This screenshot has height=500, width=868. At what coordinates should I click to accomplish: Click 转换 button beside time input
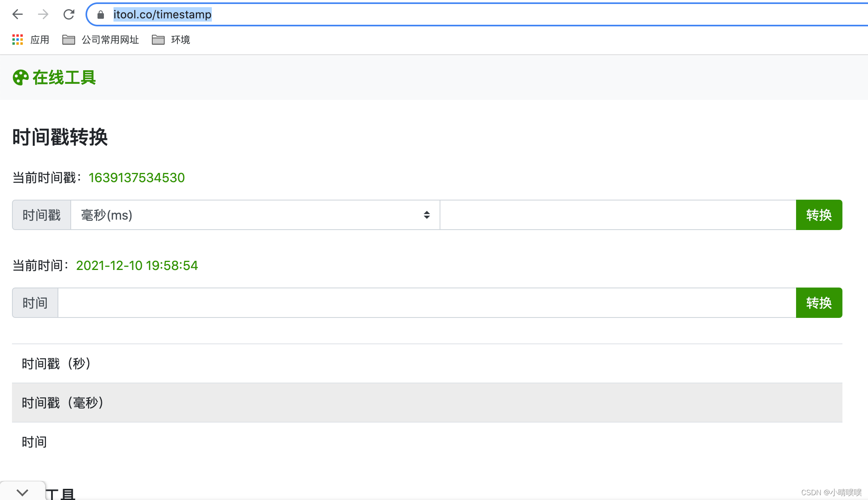pos(818,303)
